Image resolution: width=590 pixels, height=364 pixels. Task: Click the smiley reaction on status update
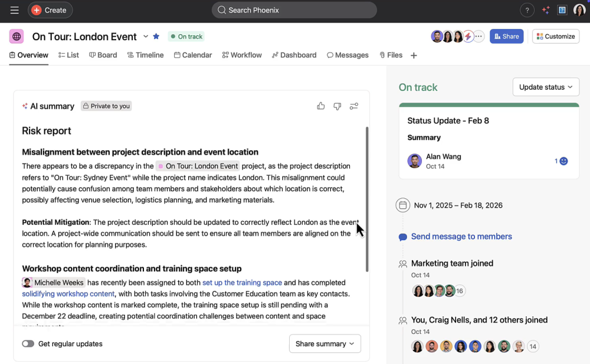pos(563,161)
